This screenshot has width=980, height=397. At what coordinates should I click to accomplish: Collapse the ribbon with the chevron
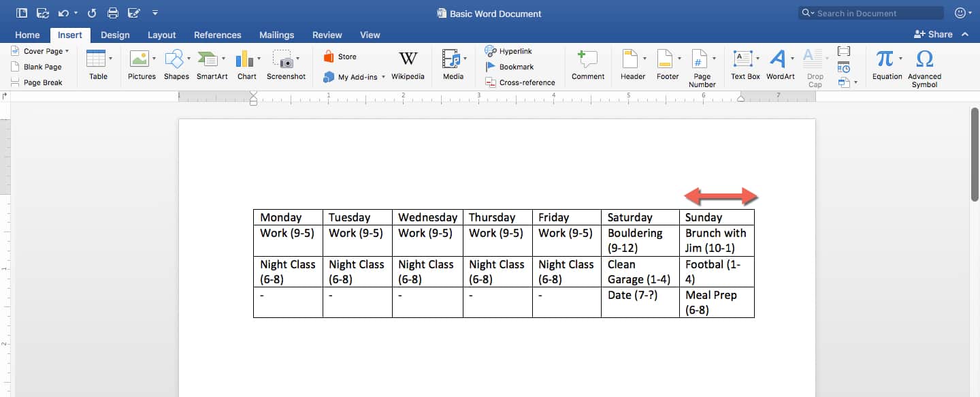(x=964, y=34)
